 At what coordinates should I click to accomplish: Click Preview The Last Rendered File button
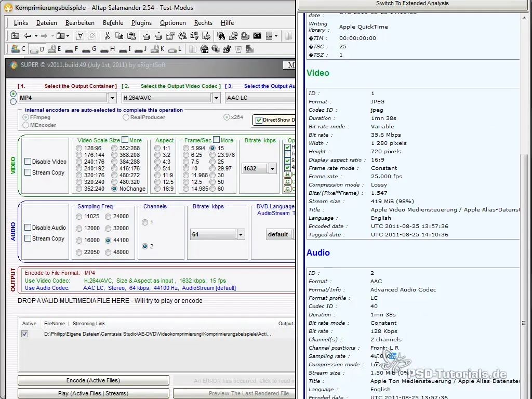(234, 393)
